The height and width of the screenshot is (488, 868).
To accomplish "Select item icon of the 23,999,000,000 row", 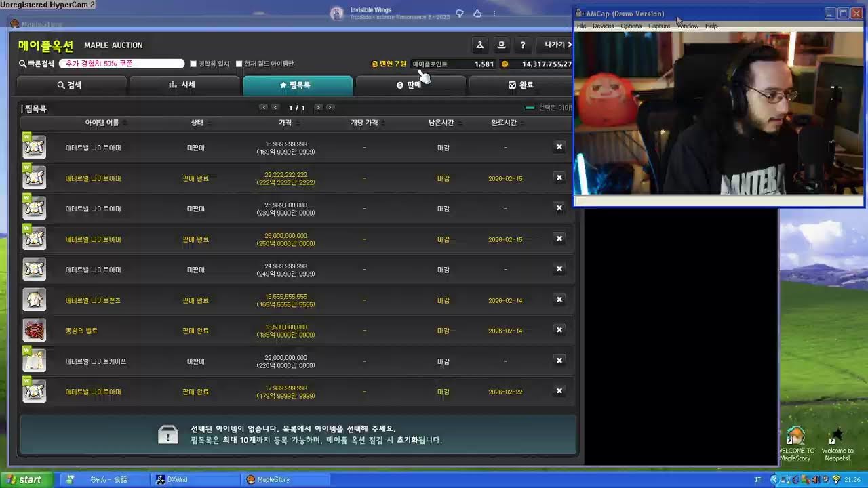I will pyautogui.click(x=35, y=208).
